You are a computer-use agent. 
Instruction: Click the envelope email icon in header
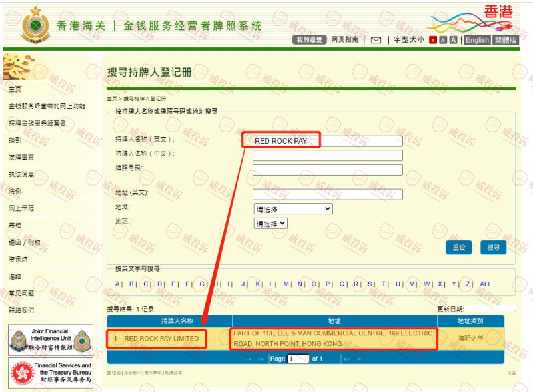376,40
